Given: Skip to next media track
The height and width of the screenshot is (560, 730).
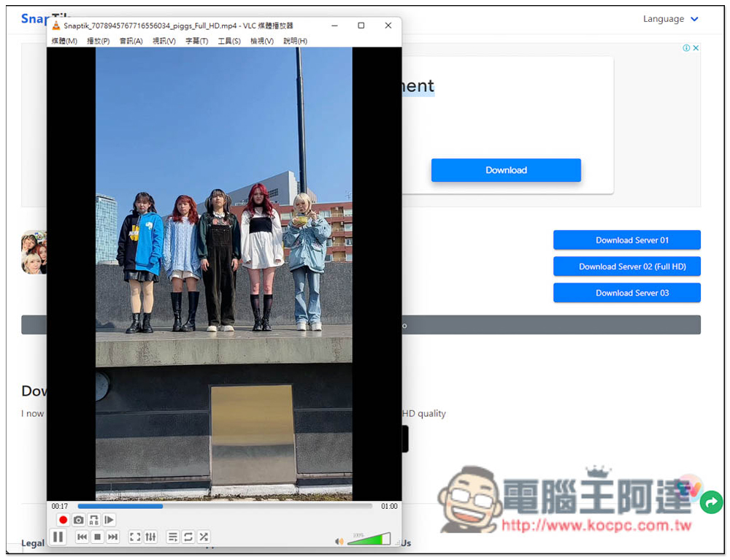Looking at the screenshot, I should pyautogui.click(x=112, y=537).
